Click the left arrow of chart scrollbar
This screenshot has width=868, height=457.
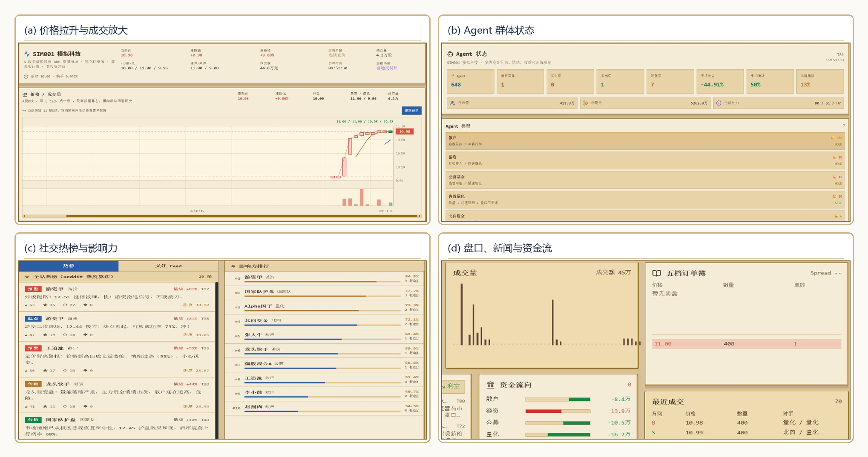(x=25, y=216)
